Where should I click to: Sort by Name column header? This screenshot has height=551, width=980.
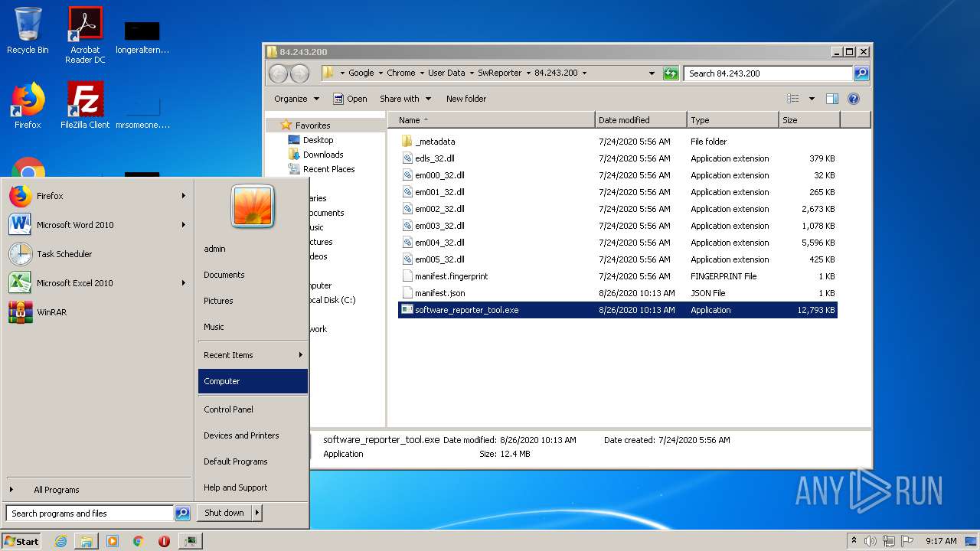(x=492, y=120)
